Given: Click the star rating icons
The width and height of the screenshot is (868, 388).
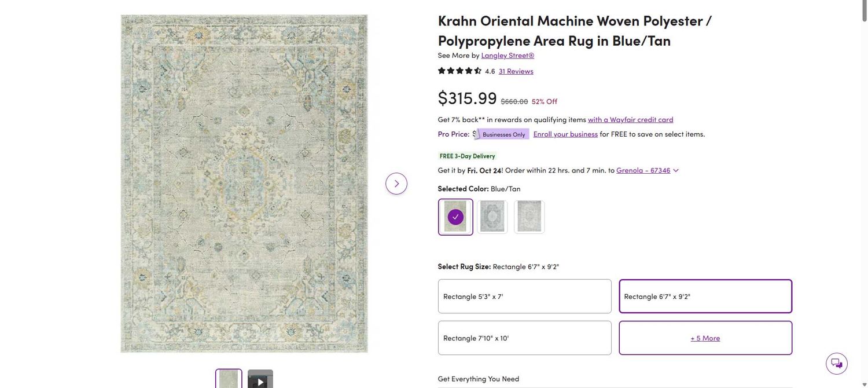Looking at the screenshot, I should point(459,71).
